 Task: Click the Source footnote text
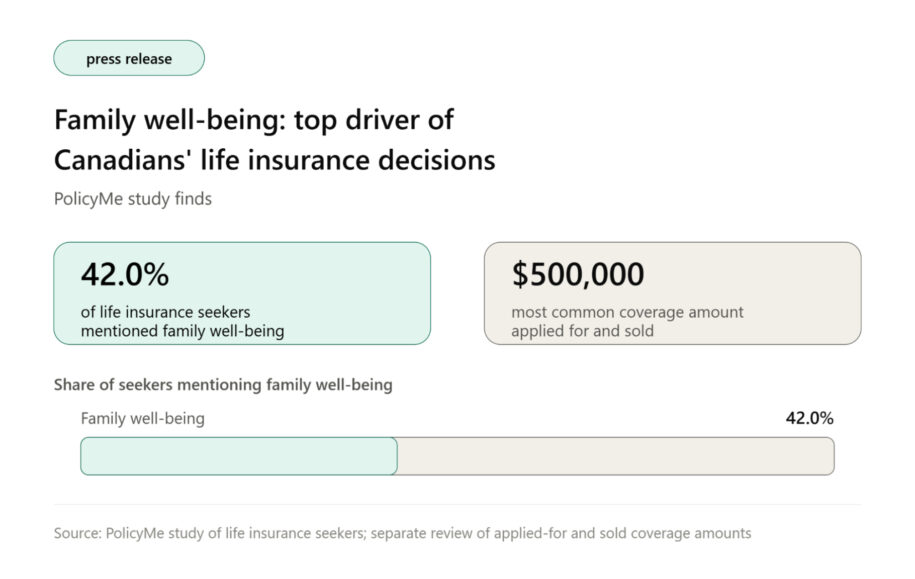click(x=403, y=533)
